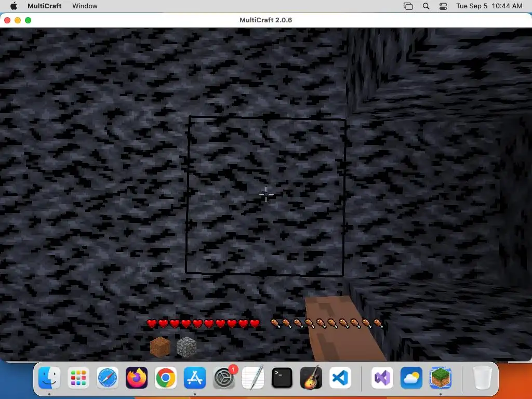Open TextEdit from the Dock

(253, 378)
